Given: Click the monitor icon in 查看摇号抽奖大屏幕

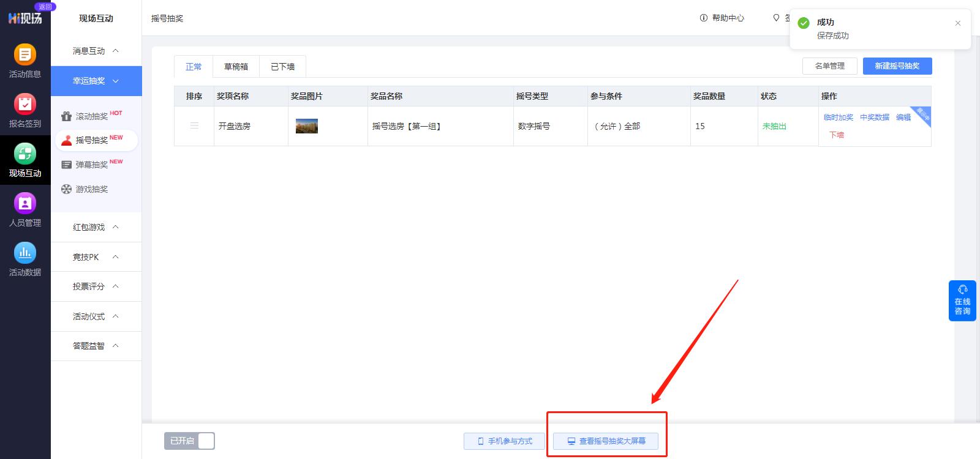Looking at the screenshot, I should [571, 441].
